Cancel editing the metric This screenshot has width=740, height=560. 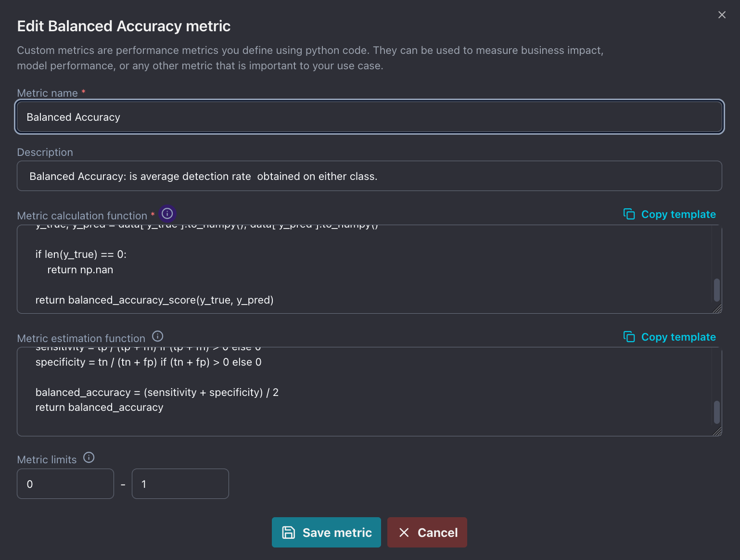(427, 532)
